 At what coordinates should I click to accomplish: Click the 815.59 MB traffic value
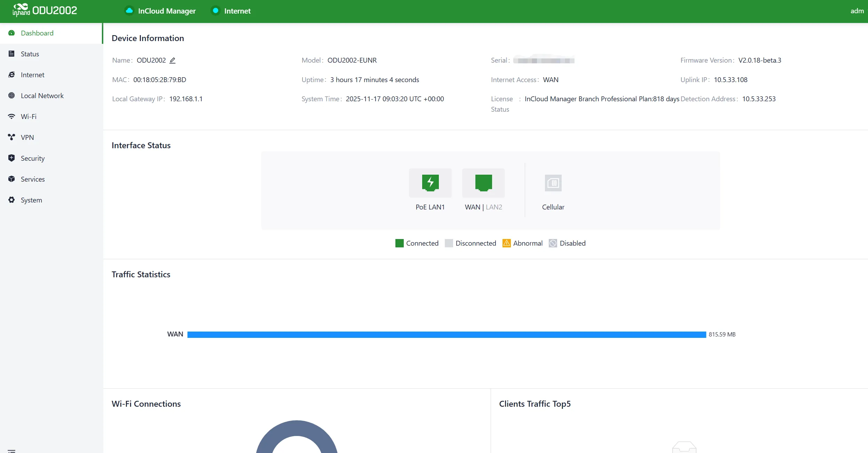(x=722, y=334)
